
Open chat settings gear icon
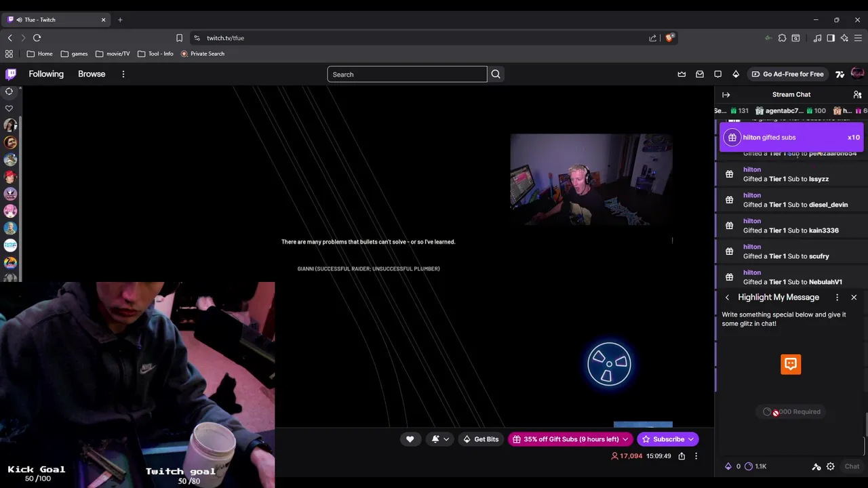tap(830, 466)
